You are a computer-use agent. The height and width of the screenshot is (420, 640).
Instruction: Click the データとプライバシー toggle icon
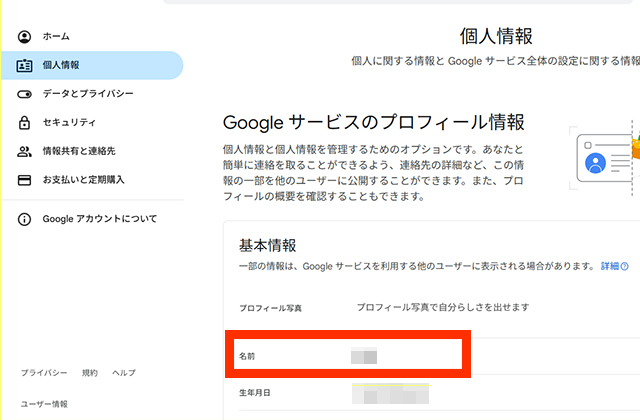coord(24,94)
